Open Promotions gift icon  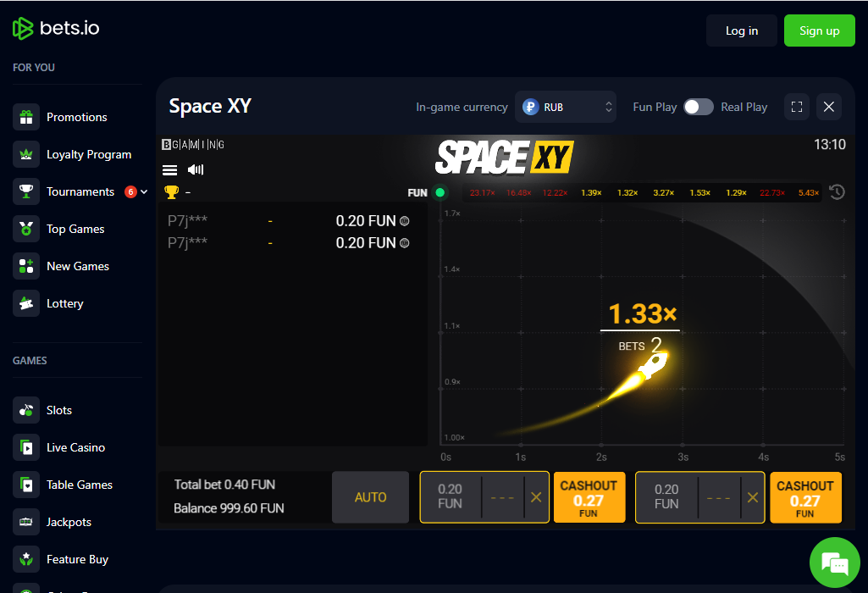point(26,117)
